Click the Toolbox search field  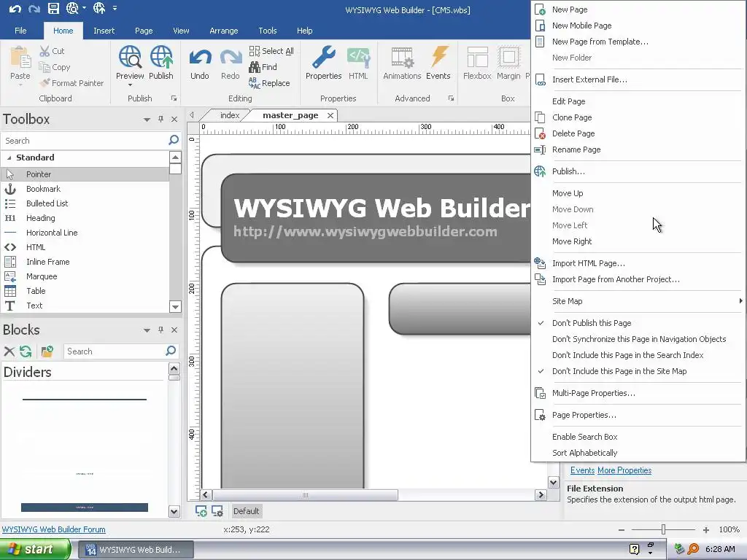[x=85, y=141]
